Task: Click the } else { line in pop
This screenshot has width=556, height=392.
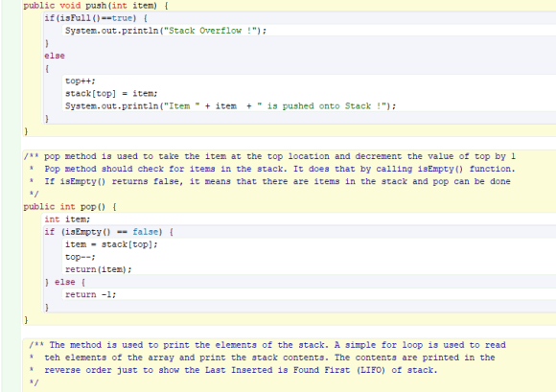Action: click(x=65, y=282)
